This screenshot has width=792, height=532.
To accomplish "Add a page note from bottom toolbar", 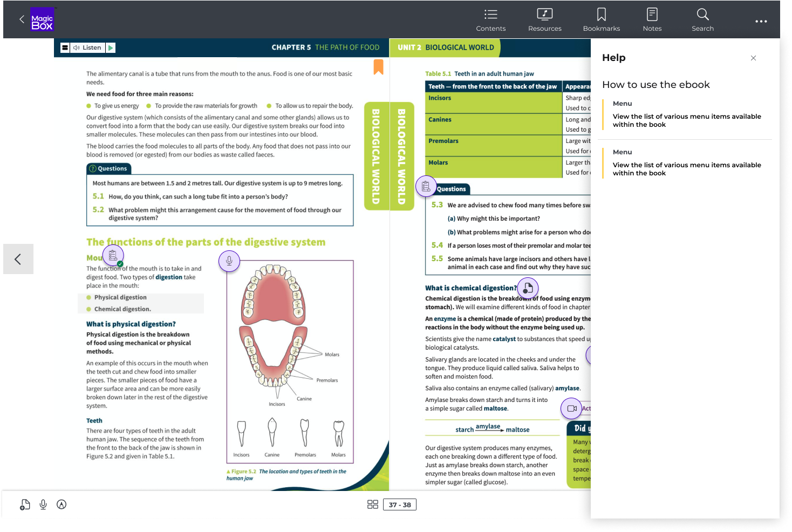I will pos(25,504).
